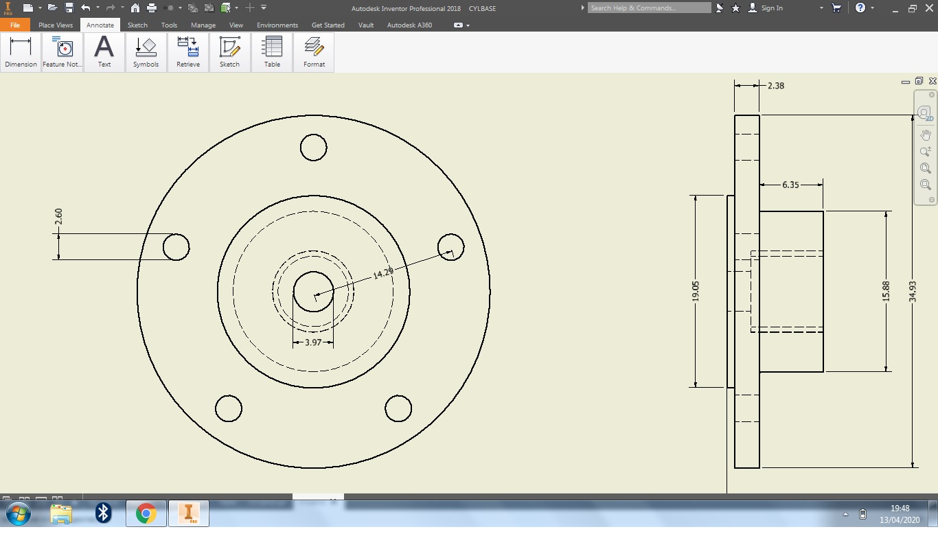Open the File menu
The image size is (938, 560).
point(15,25)
